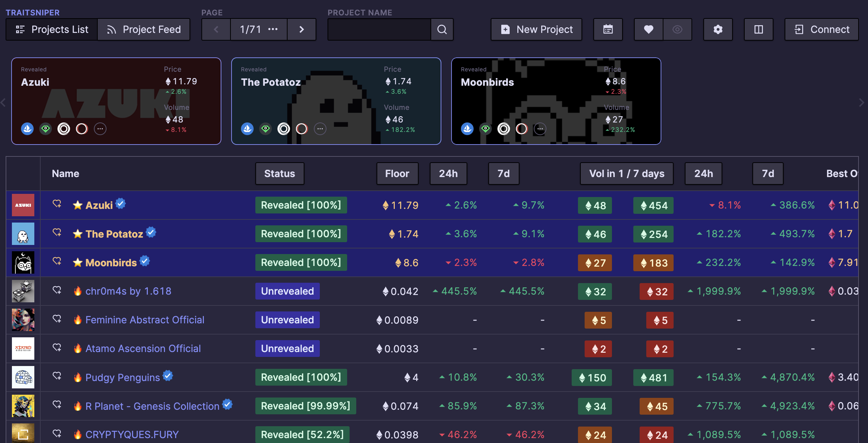
Task: Click the Name column header
Action: (66, 174)
